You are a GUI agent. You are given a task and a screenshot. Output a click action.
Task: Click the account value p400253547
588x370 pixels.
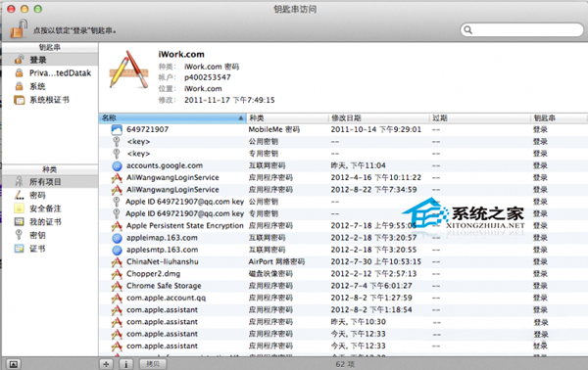point(208,77)
